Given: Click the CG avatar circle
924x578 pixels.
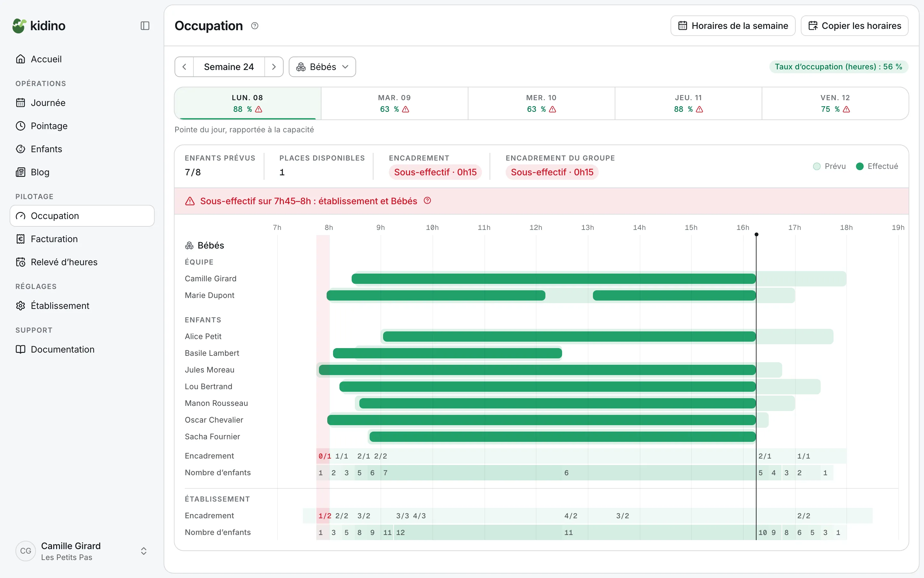Looking at the screenshot, I should point(26,551).
